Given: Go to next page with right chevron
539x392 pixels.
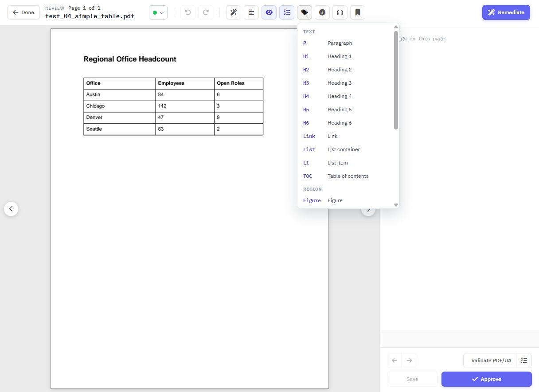Looking at the screenshot, I should (x=368, y=209).
